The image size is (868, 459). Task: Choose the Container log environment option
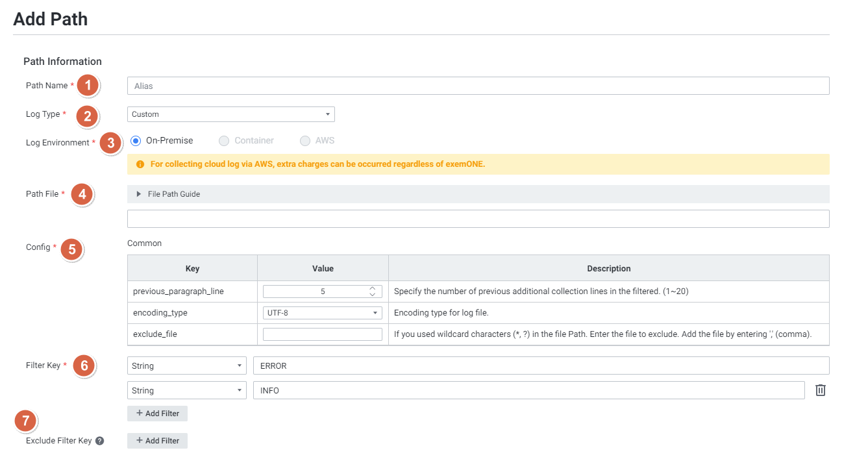[224, 140]
